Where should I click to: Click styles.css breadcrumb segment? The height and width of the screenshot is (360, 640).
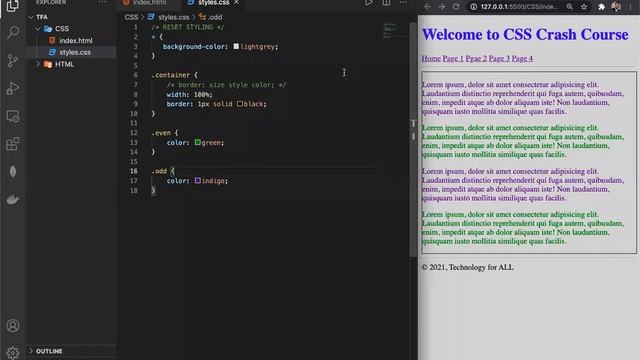pyautogui.click(x=173, y=17)
